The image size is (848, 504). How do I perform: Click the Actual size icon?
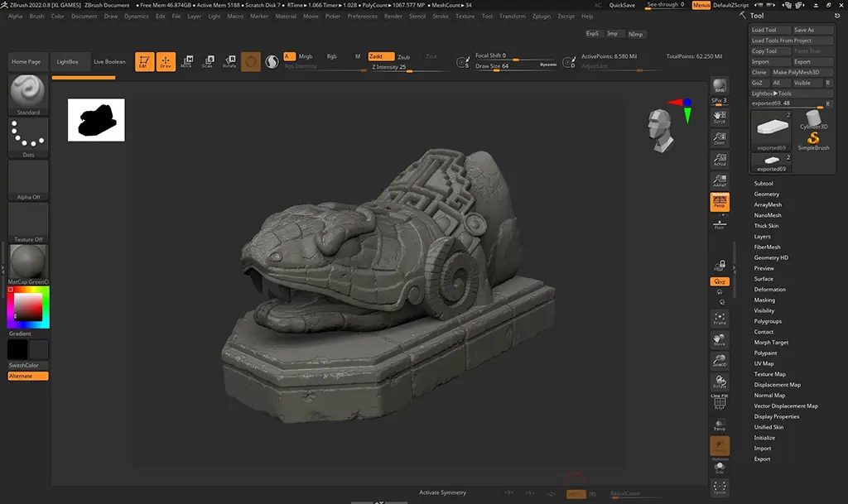720,160
